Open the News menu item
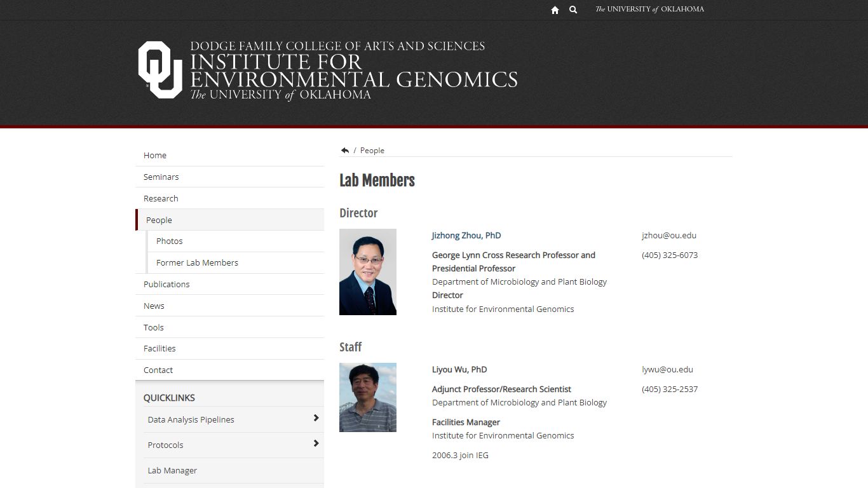The height and width of the screenshot is (488, 868). 229,306
